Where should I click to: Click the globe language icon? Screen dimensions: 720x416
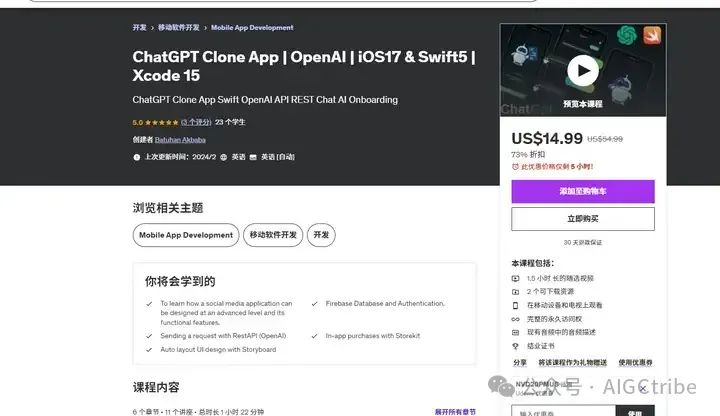224,157
